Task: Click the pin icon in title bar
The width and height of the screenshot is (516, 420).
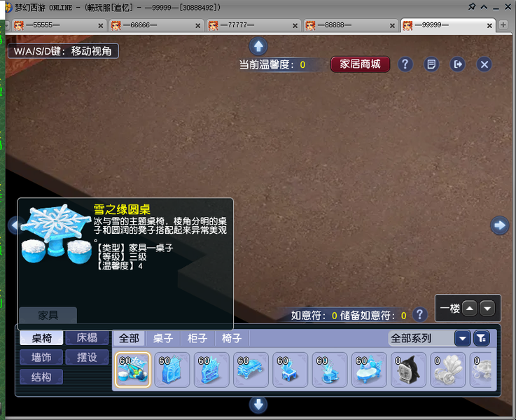Action: click(x=472, y=6)
